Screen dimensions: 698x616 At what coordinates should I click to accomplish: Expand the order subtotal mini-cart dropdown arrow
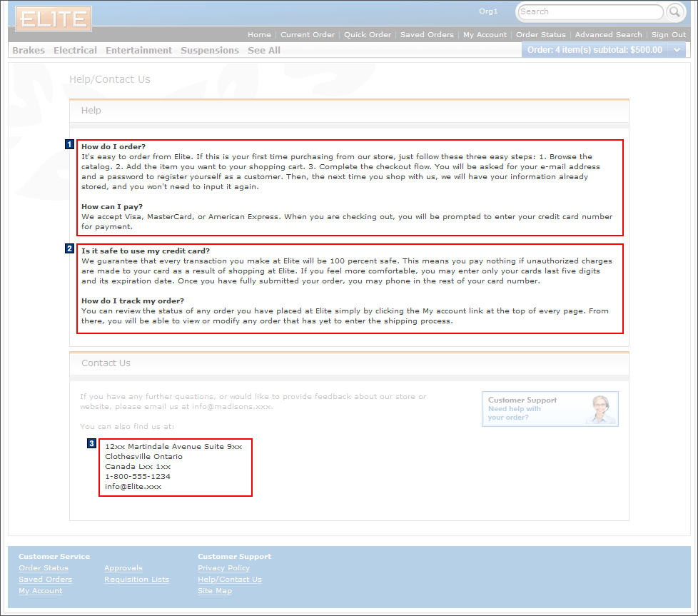677,50
